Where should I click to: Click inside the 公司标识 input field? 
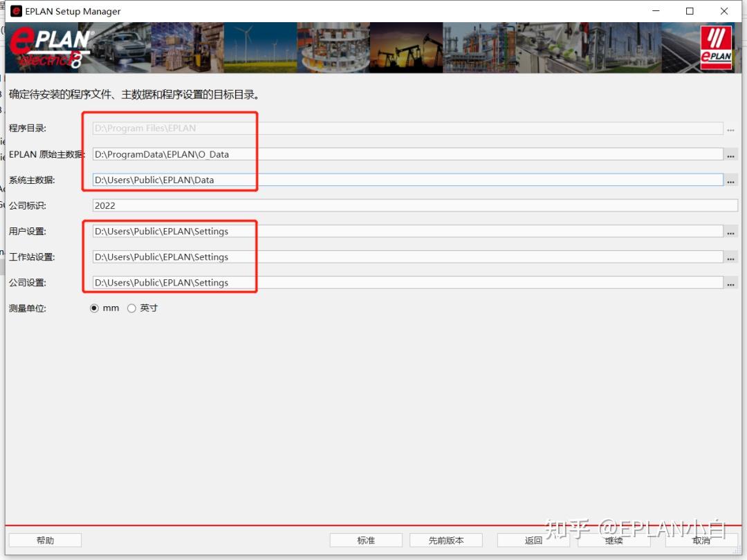pos(277,205)
